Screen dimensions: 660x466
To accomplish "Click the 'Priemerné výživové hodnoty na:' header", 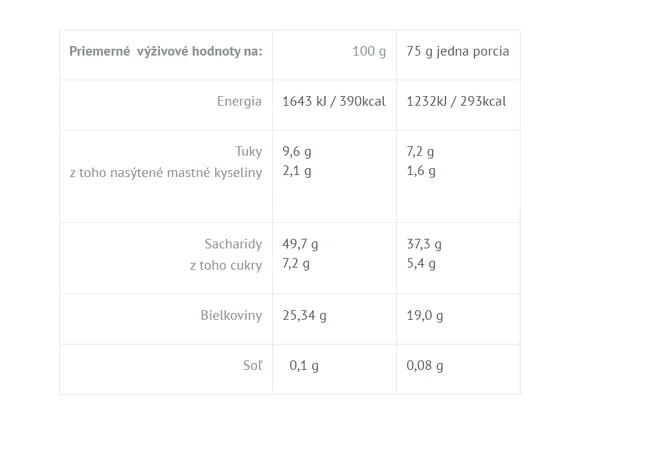I will (x=166, y=52).
